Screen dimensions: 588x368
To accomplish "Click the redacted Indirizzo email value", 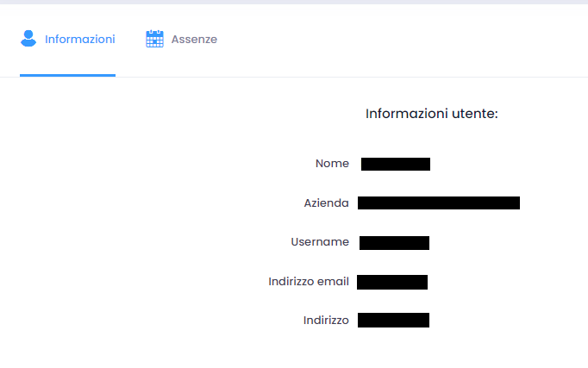I will (392, 282).
